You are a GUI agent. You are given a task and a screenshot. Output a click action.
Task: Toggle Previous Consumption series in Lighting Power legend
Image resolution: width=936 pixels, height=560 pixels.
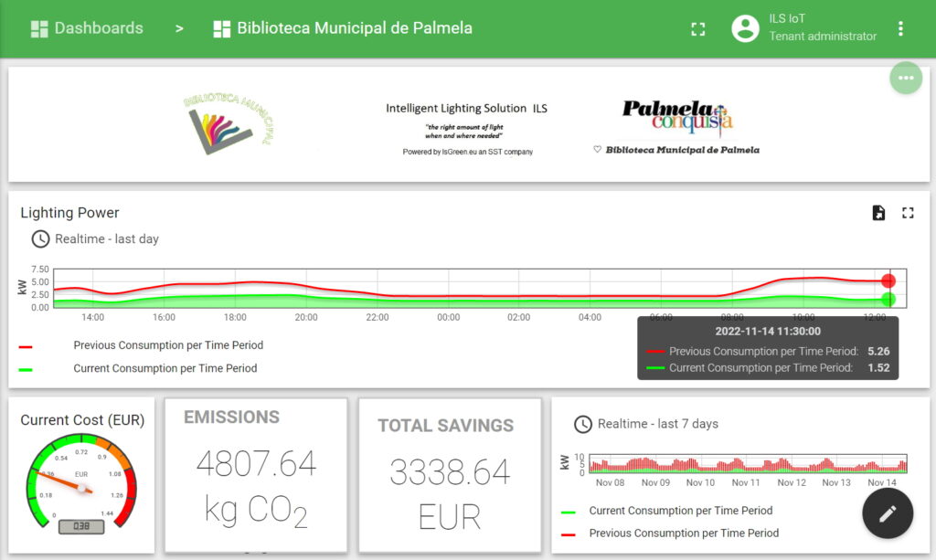(x=167, y=345)
